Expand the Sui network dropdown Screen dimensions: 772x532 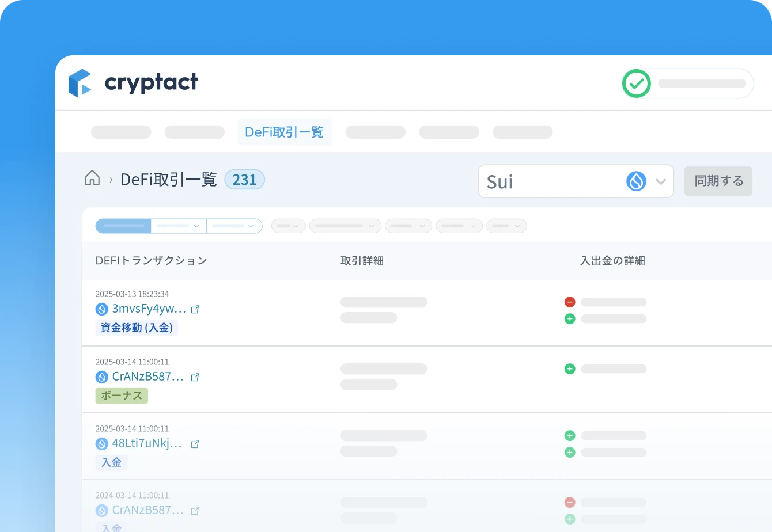click(x=660, y=181)
